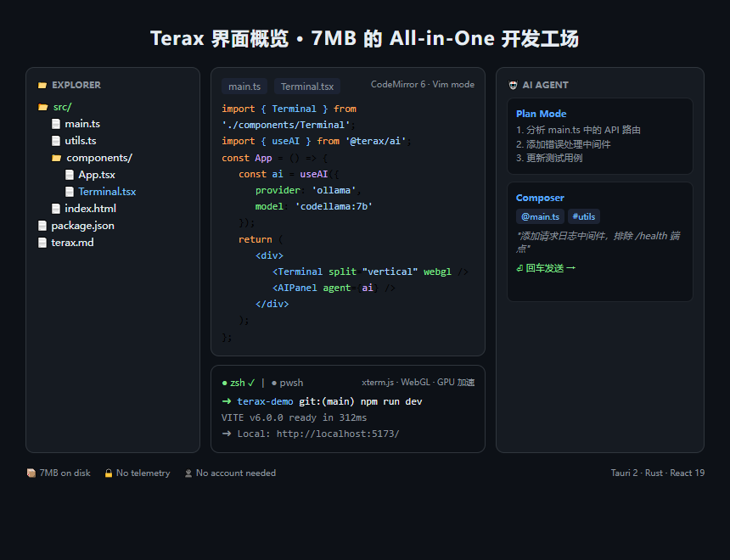The image size is (730, 560).
Task: Click the App.tsx file icon
Action: click(70, 175)
